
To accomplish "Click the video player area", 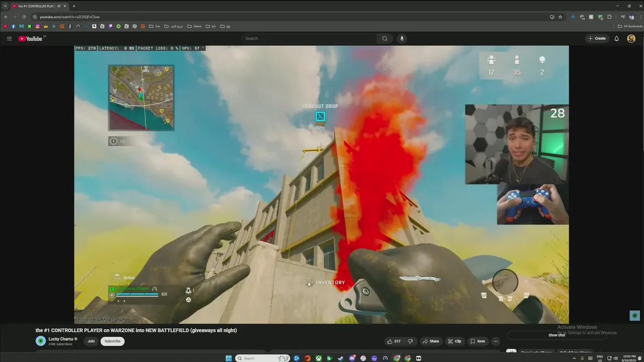I will coord(321,185).
